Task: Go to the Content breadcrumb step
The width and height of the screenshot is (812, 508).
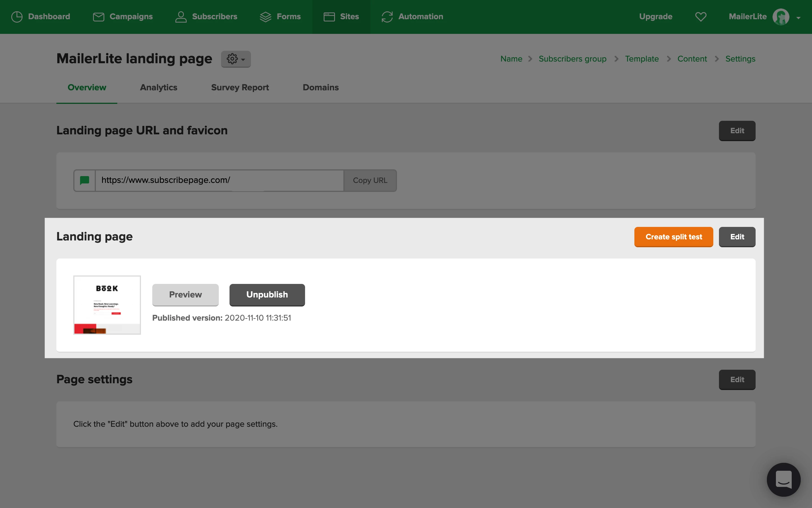Action: [x=692, y=59]
